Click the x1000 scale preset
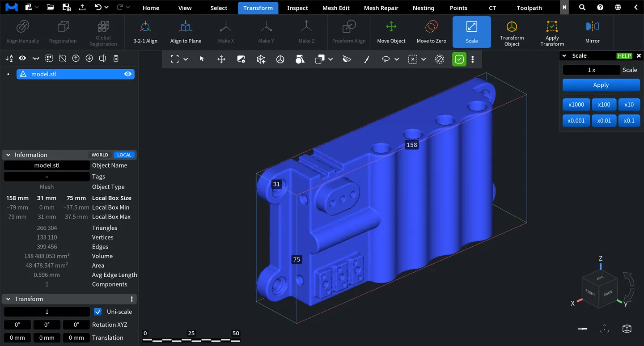This screenshot has height=346, width=644. [x=576, y=105]
